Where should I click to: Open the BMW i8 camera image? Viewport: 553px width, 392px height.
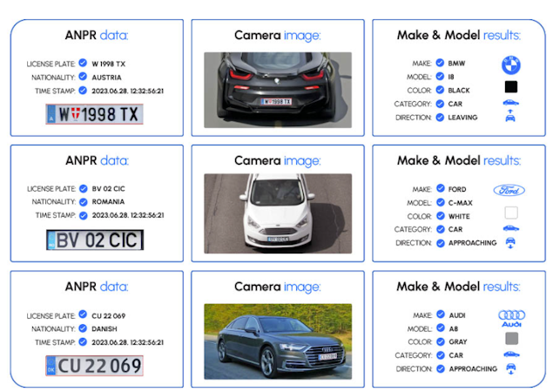(278, 90)
